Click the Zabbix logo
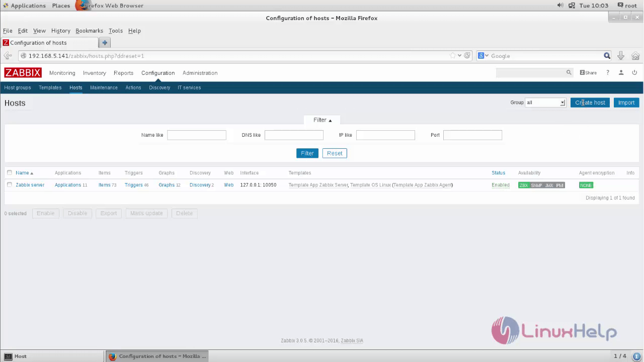 coord(23,73)
